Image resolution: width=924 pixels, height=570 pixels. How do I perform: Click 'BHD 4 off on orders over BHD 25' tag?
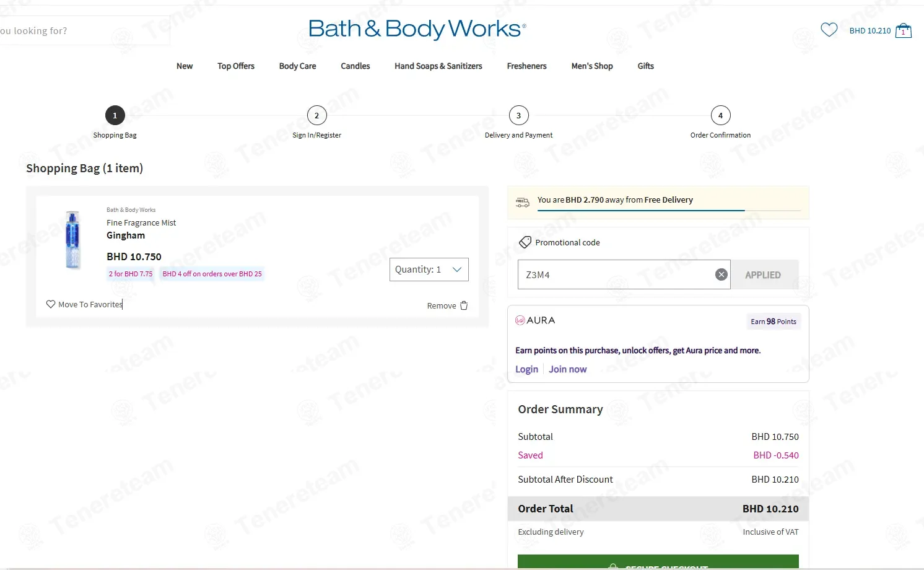(x=212, y=274)
